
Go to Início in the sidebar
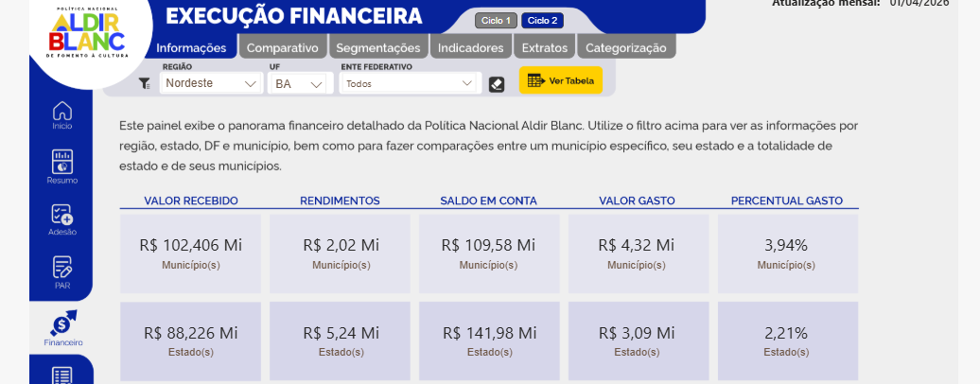61,113
